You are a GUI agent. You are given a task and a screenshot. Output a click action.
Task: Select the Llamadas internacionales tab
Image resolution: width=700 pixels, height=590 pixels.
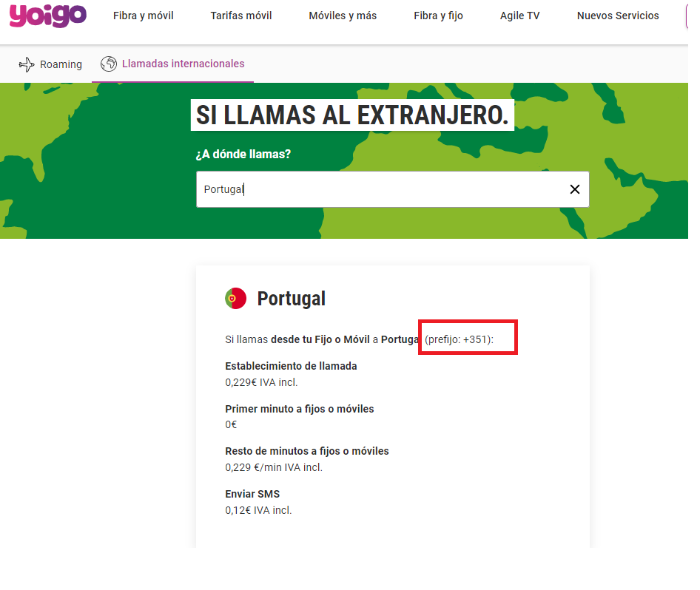point(172,64)
